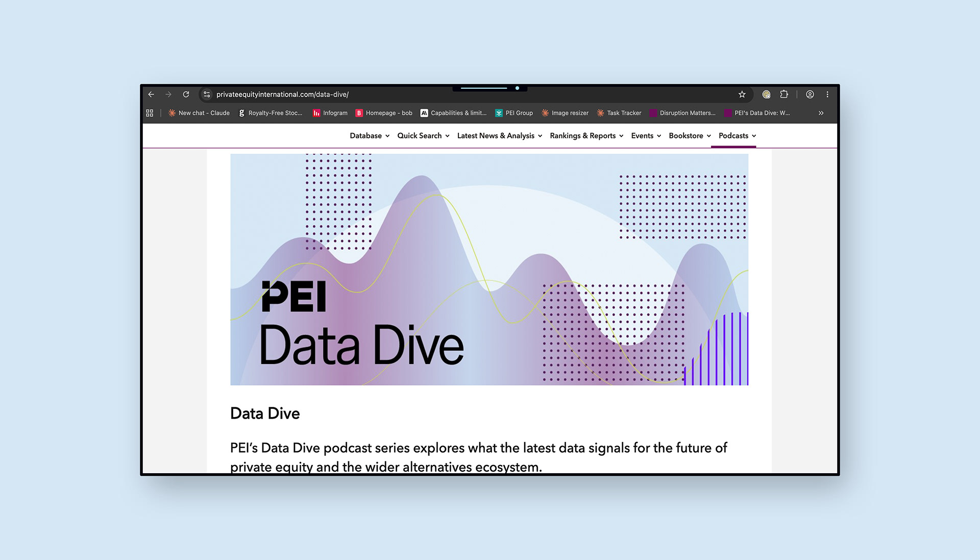The width and height of the screenshot is (980, 560).
Task: Click the browser forward arrow
Action: pos(168,94)
